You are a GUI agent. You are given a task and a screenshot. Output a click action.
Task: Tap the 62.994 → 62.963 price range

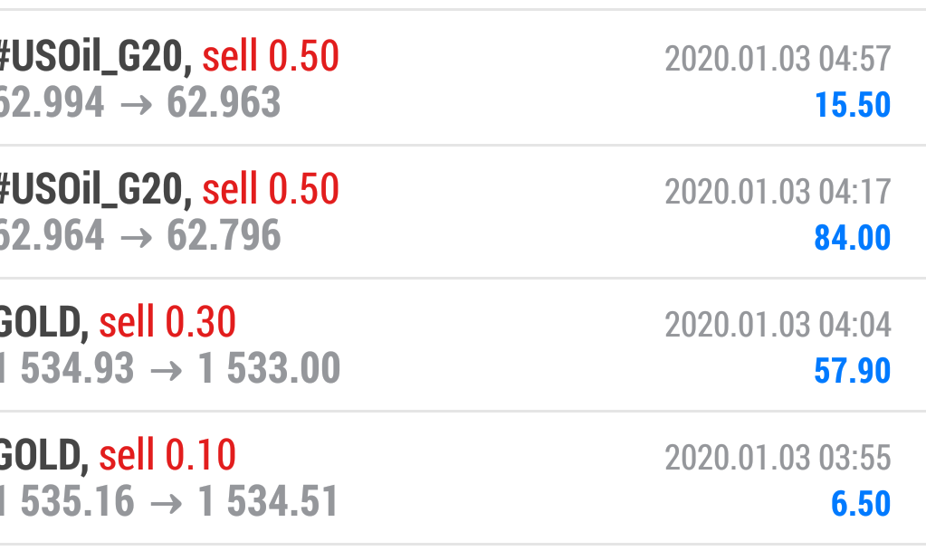(139, 103)
